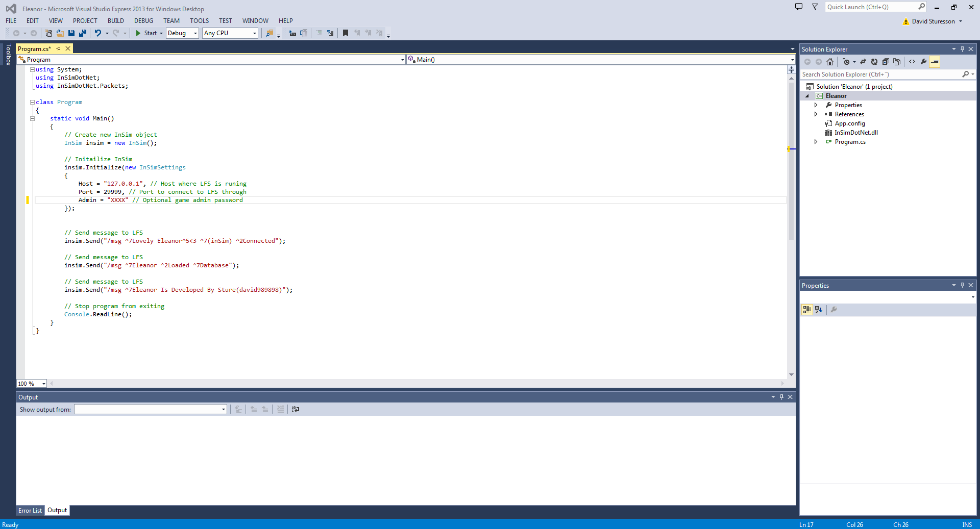
Task: Collapse the Eleanor project node
Action: click(807, 96)
